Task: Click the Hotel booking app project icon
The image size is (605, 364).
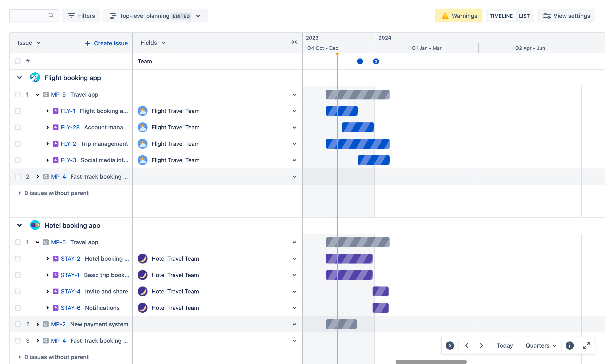Action: click(35, 226)
